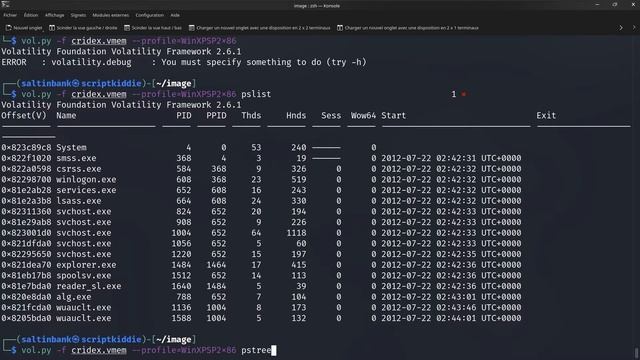Click the alg.exe process name
This screenshot has width=640, height=360.
coord(73,296)
